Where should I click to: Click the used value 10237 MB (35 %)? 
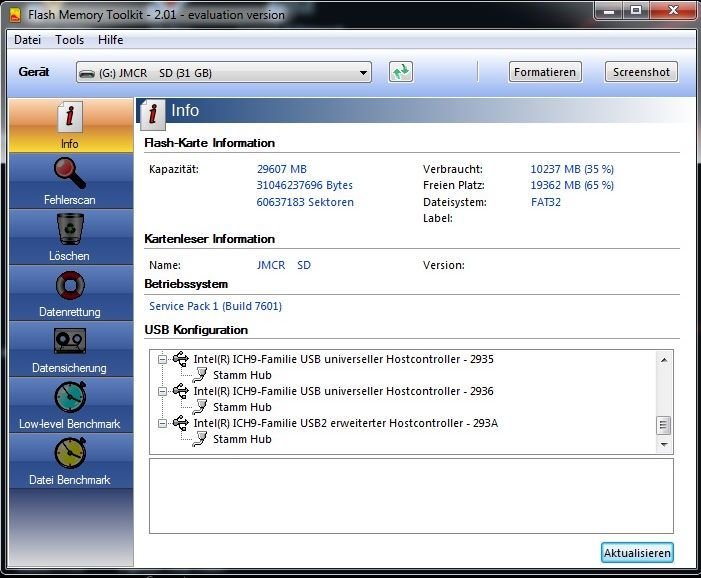[572, 169]
